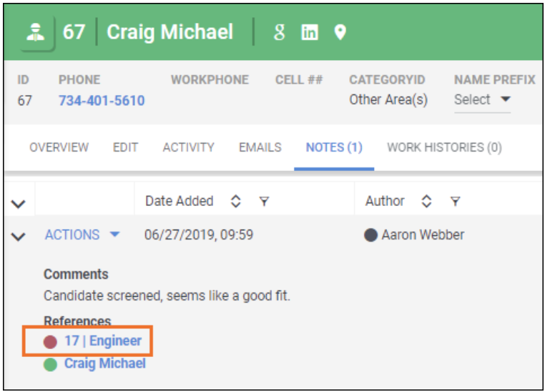Viewport: 545px width, 392px height.
Task: Open Google search icon for Craig Michael
Action: tap(280, 33)
